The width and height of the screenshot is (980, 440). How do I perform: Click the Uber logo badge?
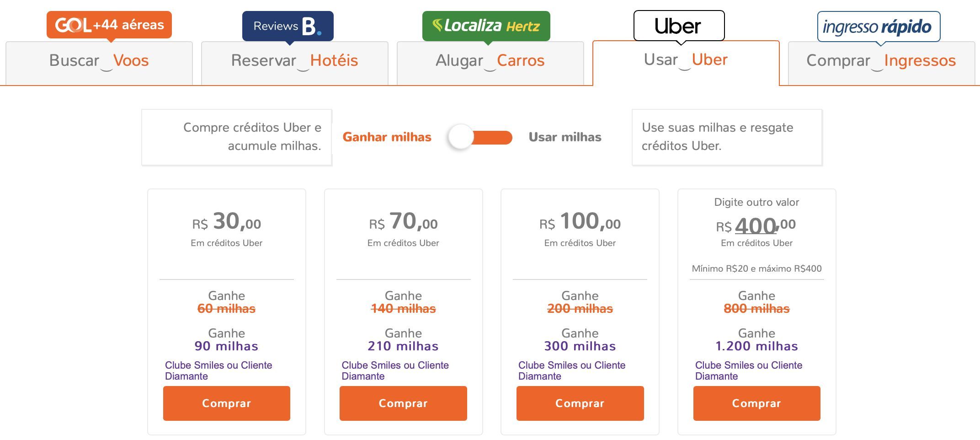[x=679, y=26]
